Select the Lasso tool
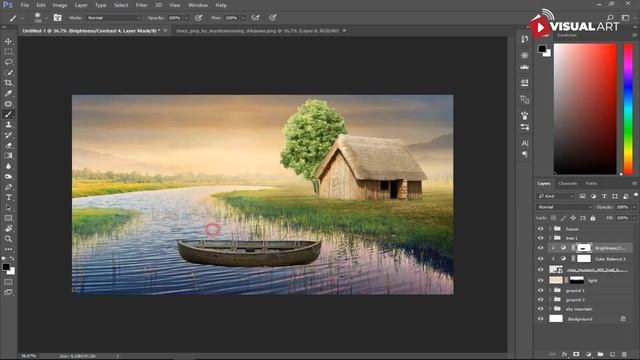 [x=8, y=62]
